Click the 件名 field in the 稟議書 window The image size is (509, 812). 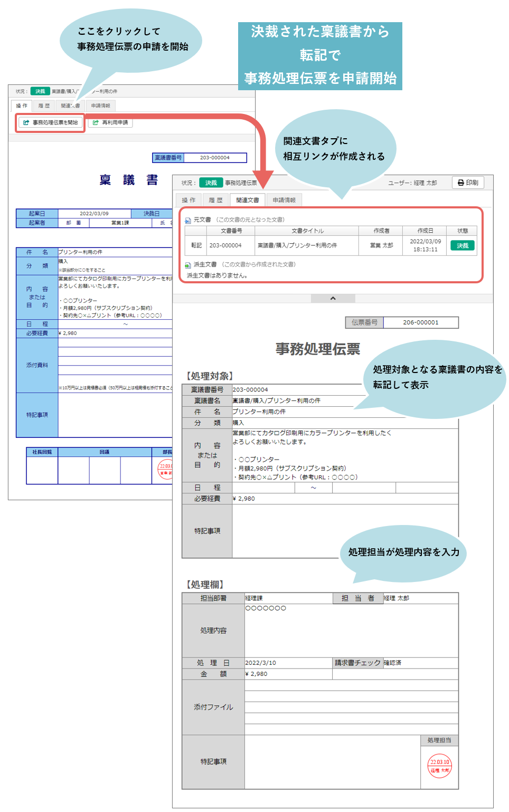115,252
